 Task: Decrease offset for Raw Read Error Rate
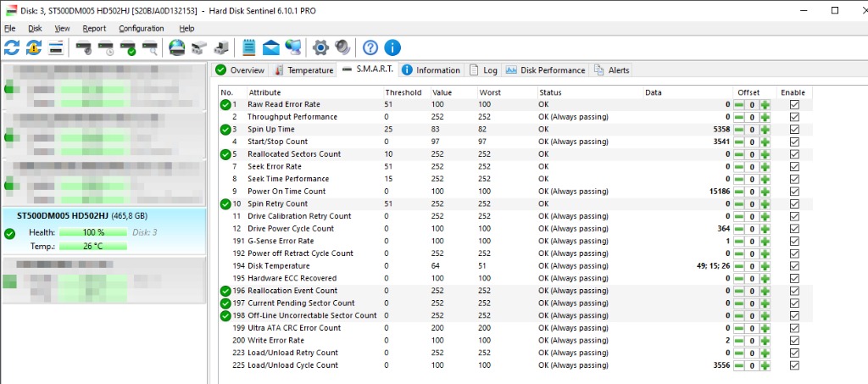pos(739,104)
